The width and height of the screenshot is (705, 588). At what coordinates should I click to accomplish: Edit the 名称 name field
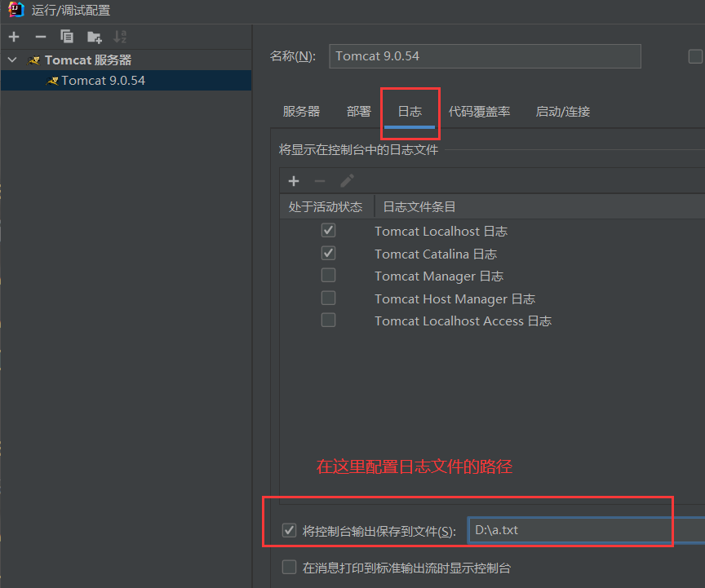coord(485,56)
